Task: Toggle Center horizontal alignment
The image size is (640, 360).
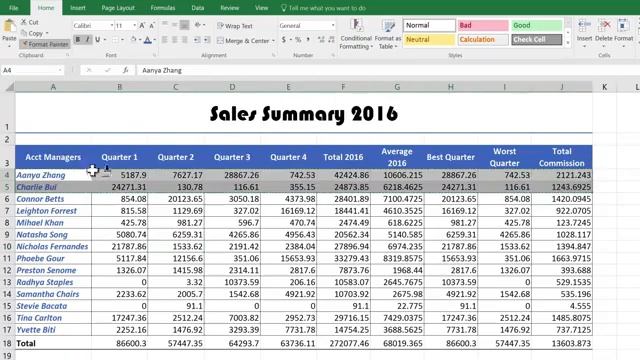Action: (175, 40)
